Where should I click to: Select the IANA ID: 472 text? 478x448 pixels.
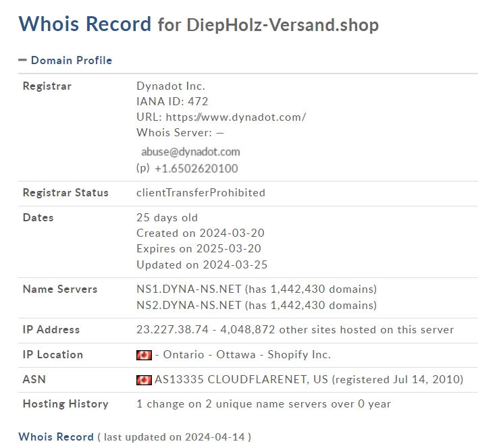tap(172, 101)
